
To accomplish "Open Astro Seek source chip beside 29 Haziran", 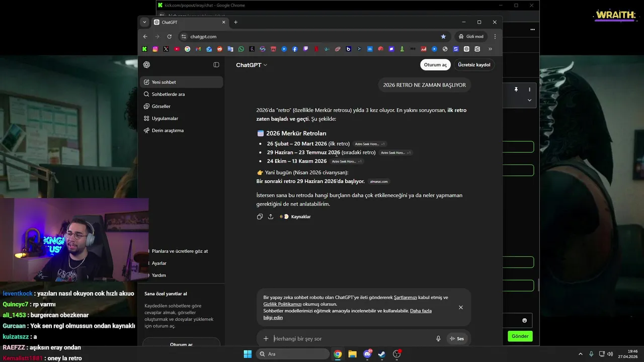I will click(395, 152).
